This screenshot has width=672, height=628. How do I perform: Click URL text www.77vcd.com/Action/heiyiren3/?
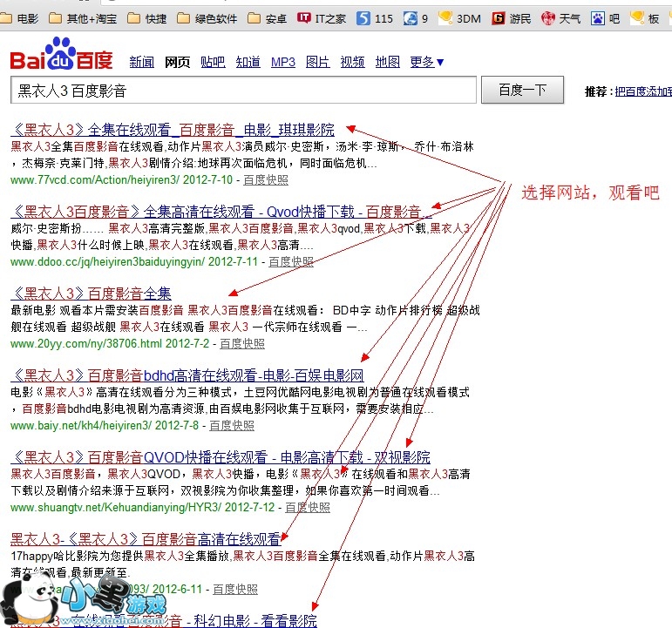click(95, 180)
